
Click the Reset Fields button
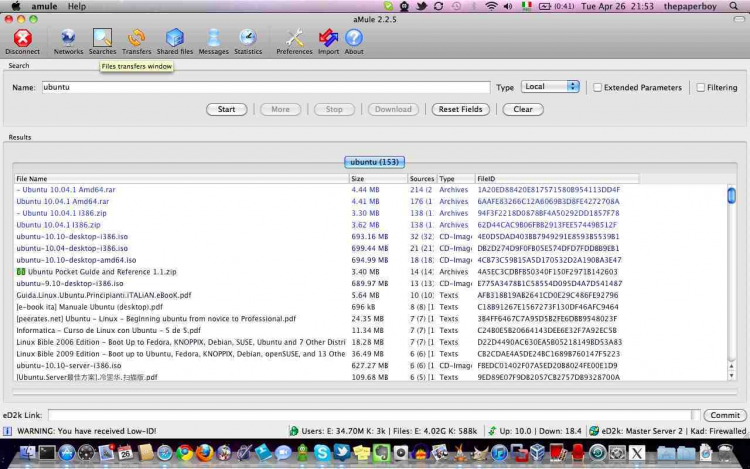pyautogui.click(x=460, y=109)
